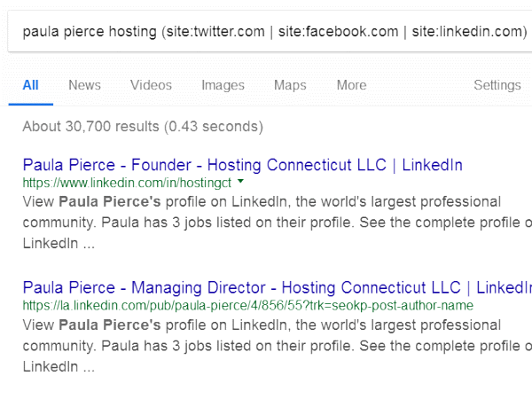Screen dimensions: 532x399
Task: Click the la.linkedin.com/pub/paula-pierce URL
Action: point(248,305)
